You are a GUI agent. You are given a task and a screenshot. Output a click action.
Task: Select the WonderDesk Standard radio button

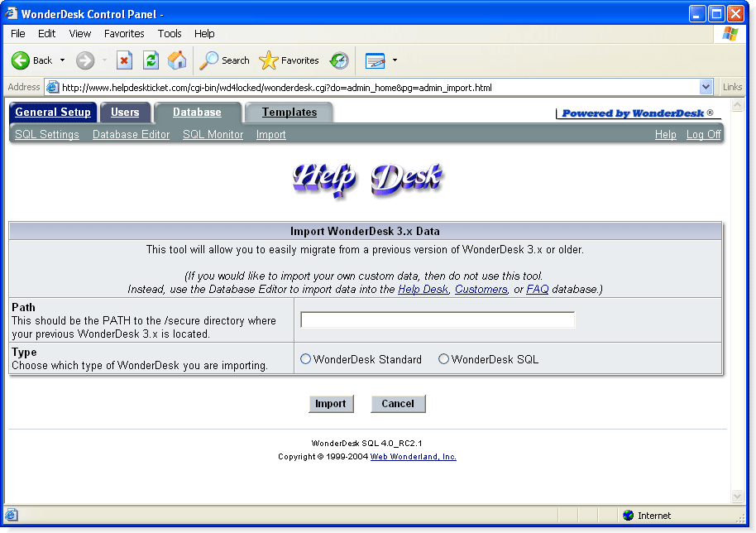coord(305,359)
